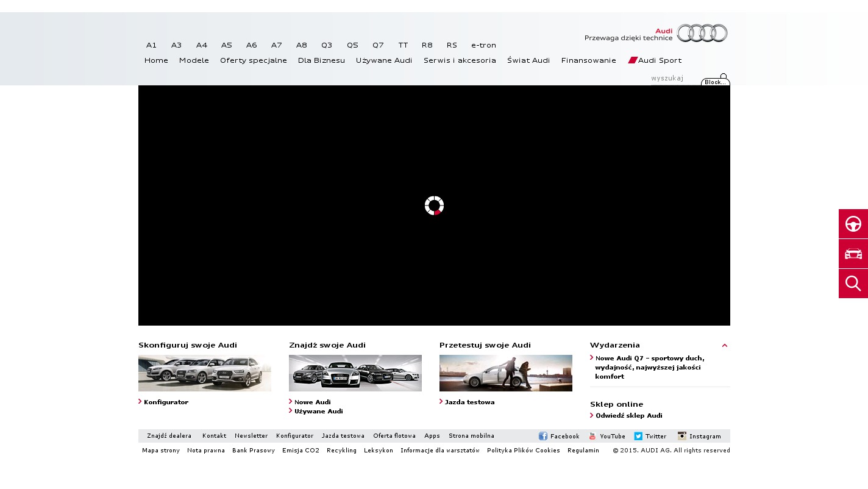Viewport: 868px width, 489px height.
Task: Open the Serwis i akcesoria menu
Action: [460, 60]
